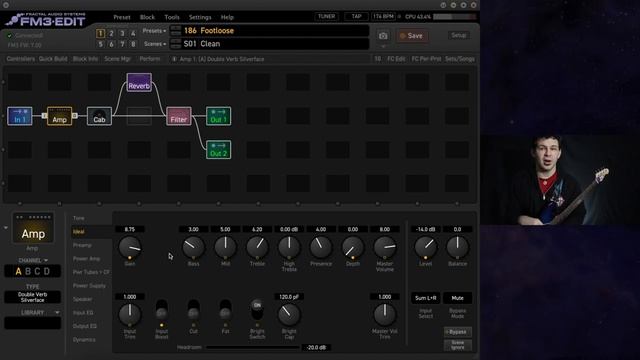The width and height of the screenshot is (640, 360).
Task: Open the Settings menu
Action: pos(200,17)
